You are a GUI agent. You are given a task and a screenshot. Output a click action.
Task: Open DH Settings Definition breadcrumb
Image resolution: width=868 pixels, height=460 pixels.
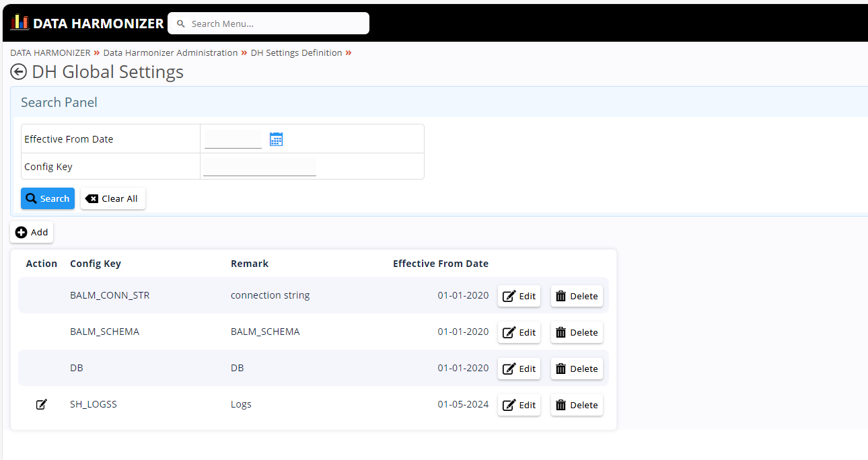pos(296,52)
